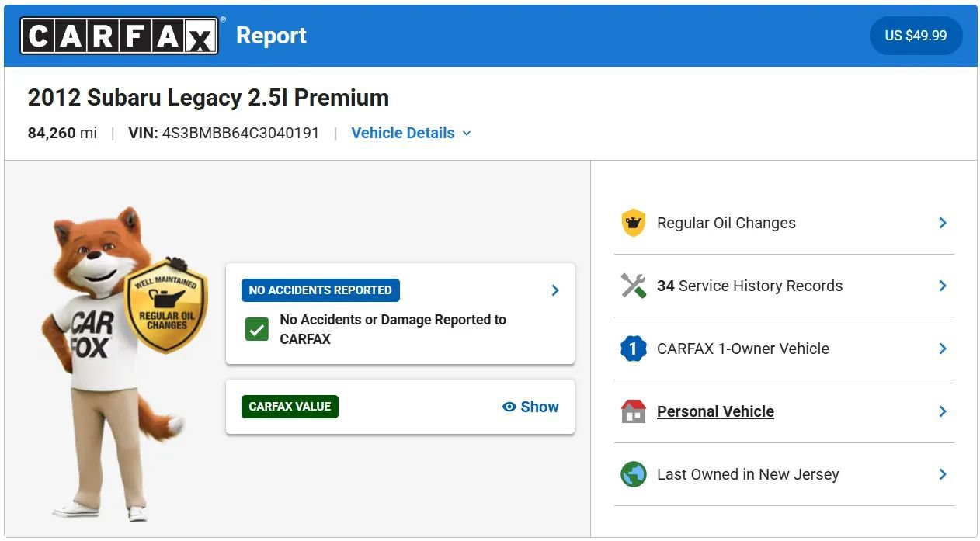
Task: Click the yellow oil can shield icon
Action: click(634, 223)
